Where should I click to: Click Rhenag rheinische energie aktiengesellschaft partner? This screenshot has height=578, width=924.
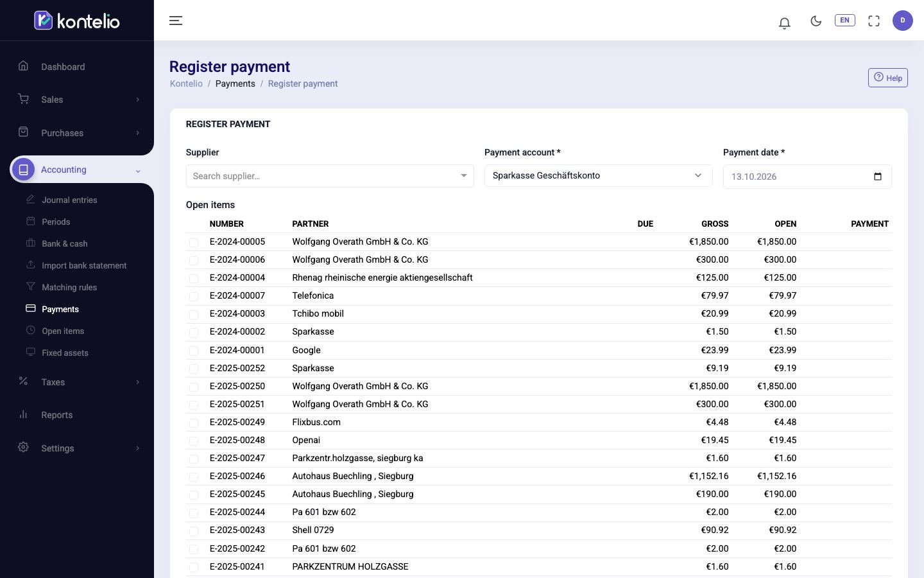pos(382,277)
